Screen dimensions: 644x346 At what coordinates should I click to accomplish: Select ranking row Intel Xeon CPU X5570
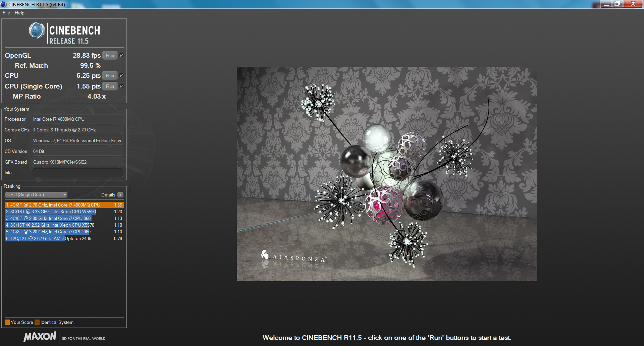(64, 225)
